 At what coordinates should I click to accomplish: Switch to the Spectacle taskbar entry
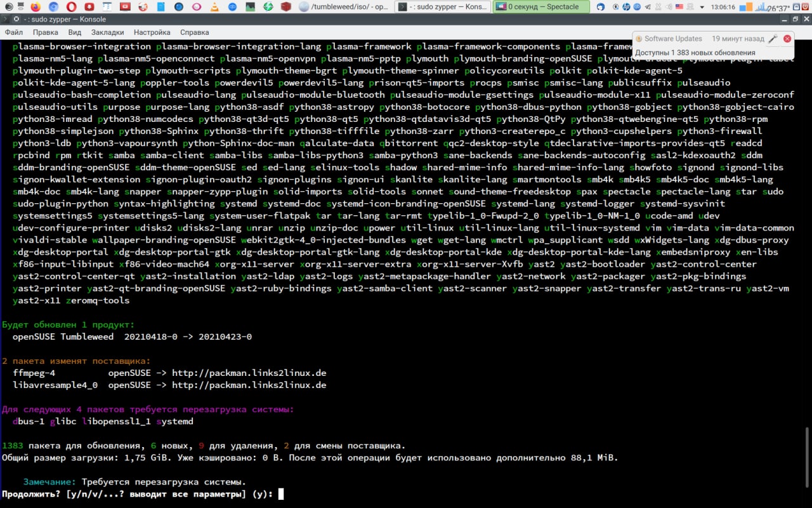tap(541, 6)
